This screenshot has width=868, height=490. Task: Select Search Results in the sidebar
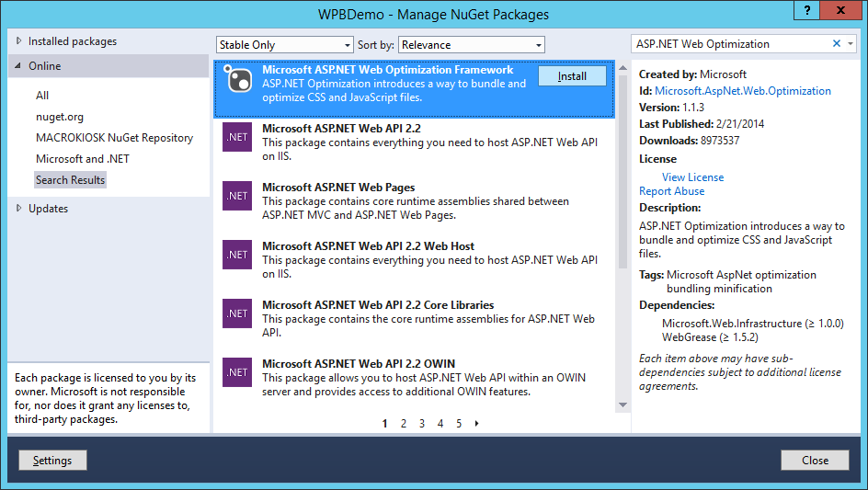pos(70,180)
